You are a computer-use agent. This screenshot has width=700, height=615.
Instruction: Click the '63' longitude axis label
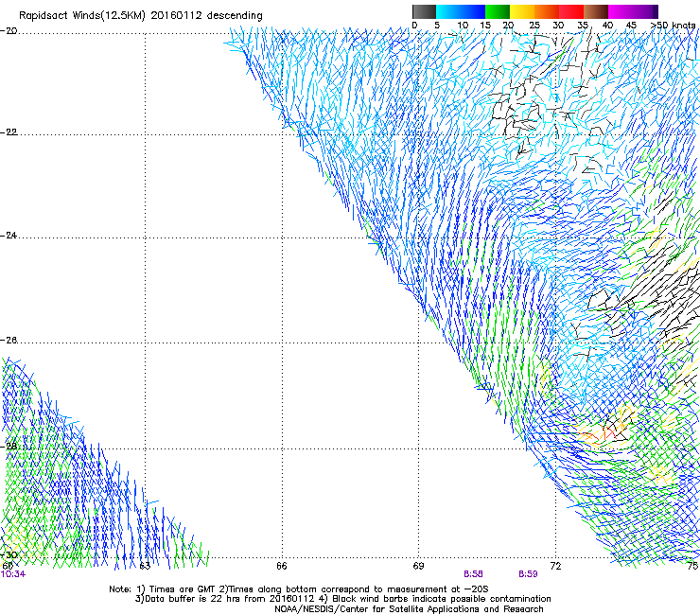click(145, 567)
